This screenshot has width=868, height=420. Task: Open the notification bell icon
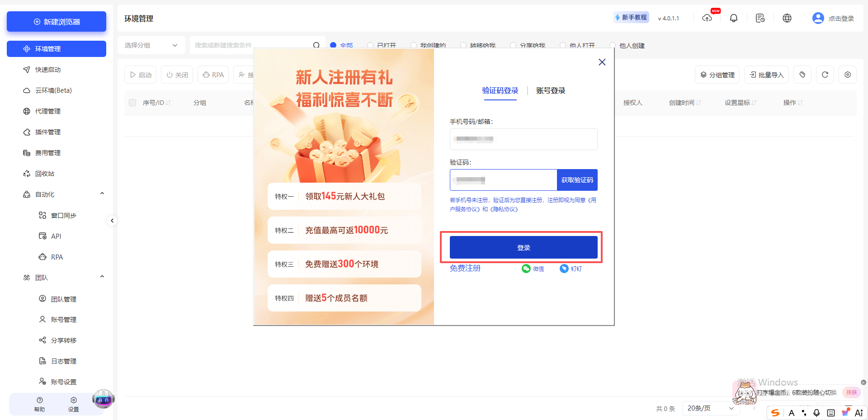pyautogui.click(x=734, y=18)
